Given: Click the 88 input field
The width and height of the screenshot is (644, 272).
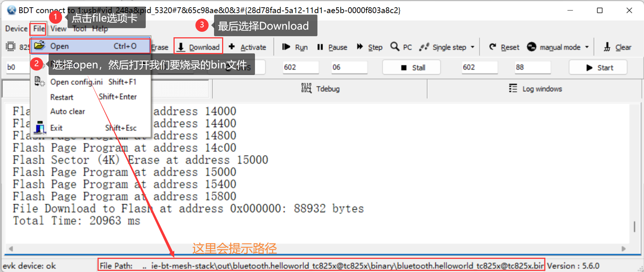Looking at the screenshot, I should 533,67.
